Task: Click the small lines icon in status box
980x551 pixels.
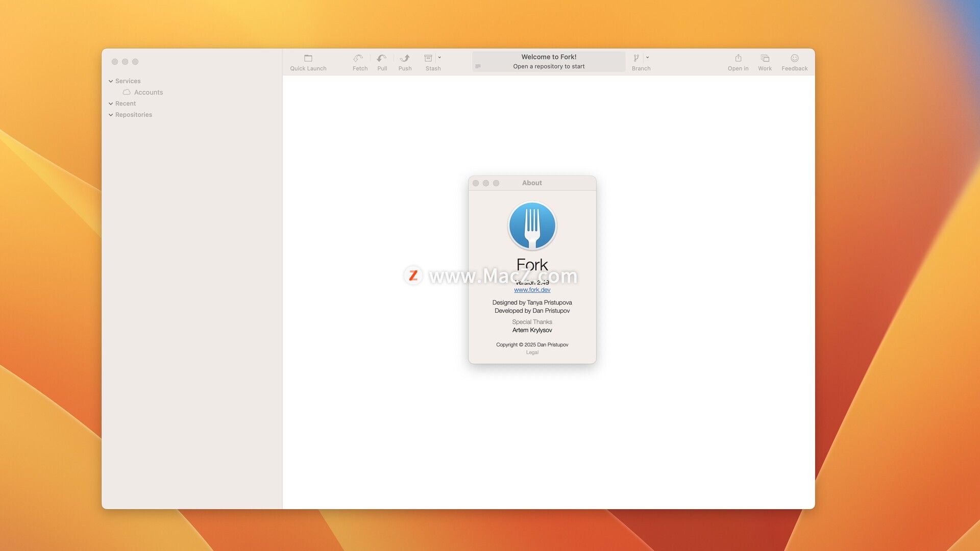Action: 478,66
